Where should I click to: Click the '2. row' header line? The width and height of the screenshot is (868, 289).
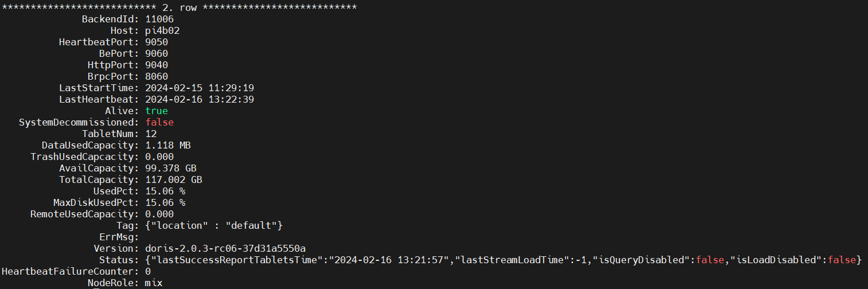coord(179,7)
